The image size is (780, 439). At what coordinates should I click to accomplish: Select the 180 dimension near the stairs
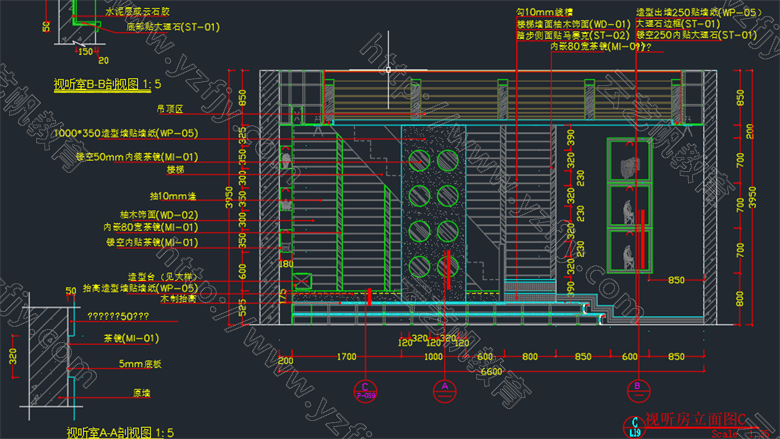pyautogui.click(x=286, y=264)
